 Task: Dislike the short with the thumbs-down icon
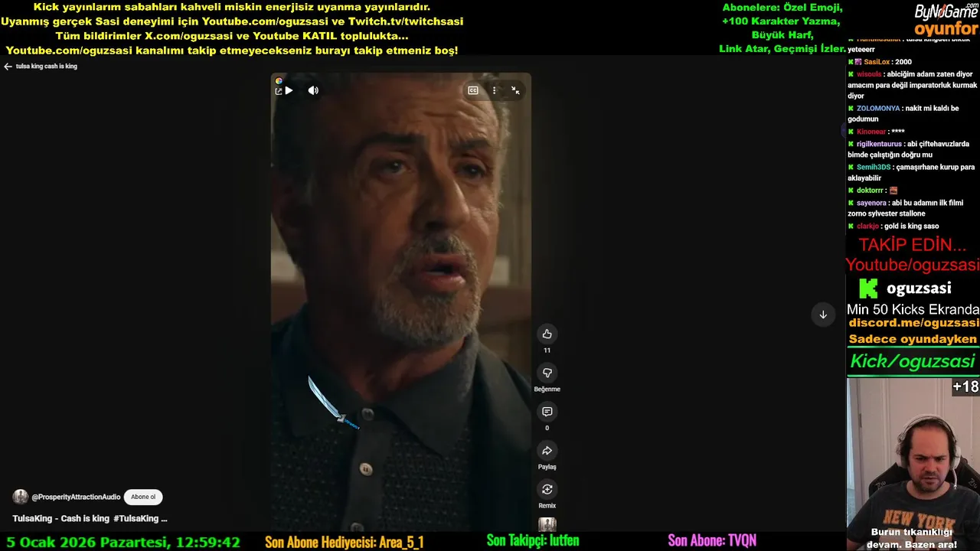click(547, 373)
